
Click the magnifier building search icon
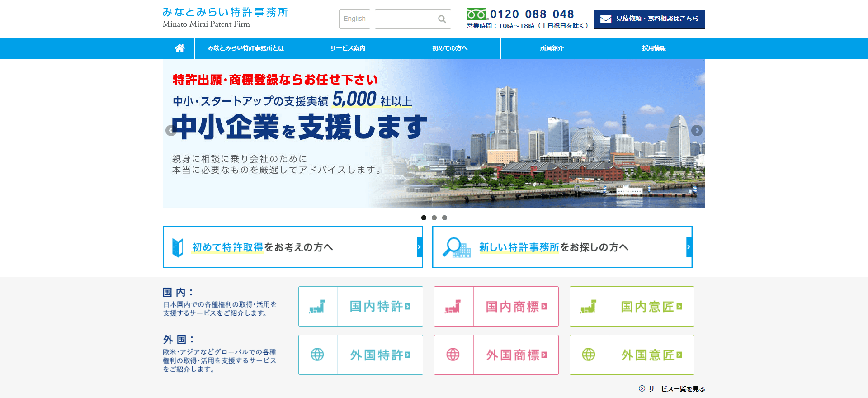[456, 247]
